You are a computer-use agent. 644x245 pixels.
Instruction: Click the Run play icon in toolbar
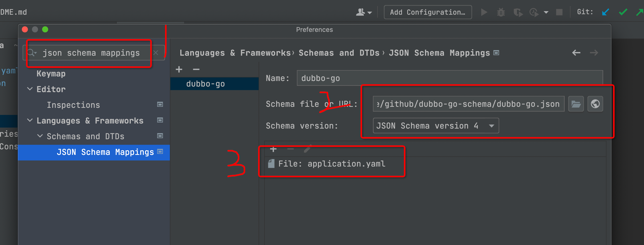click(x=484, y=12)
